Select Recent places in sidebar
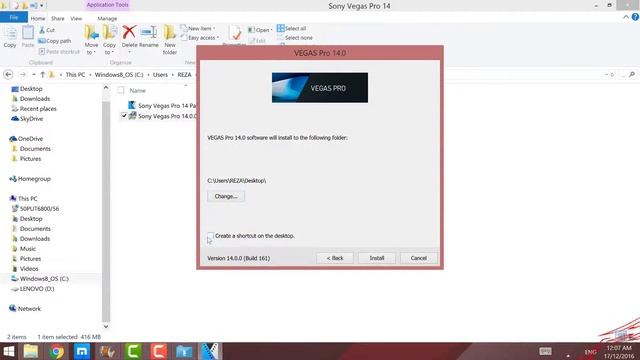Screen dimensions: 640x360 34,109
